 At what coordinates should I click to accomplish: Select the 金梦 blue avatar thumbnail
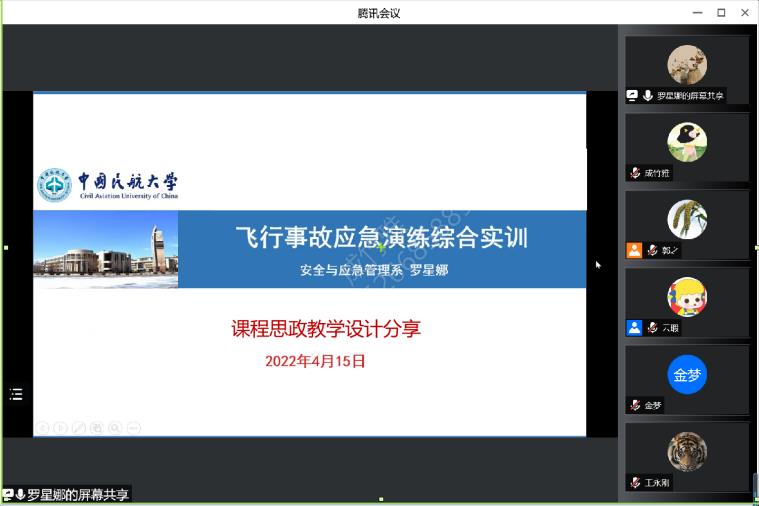point(687,375)
